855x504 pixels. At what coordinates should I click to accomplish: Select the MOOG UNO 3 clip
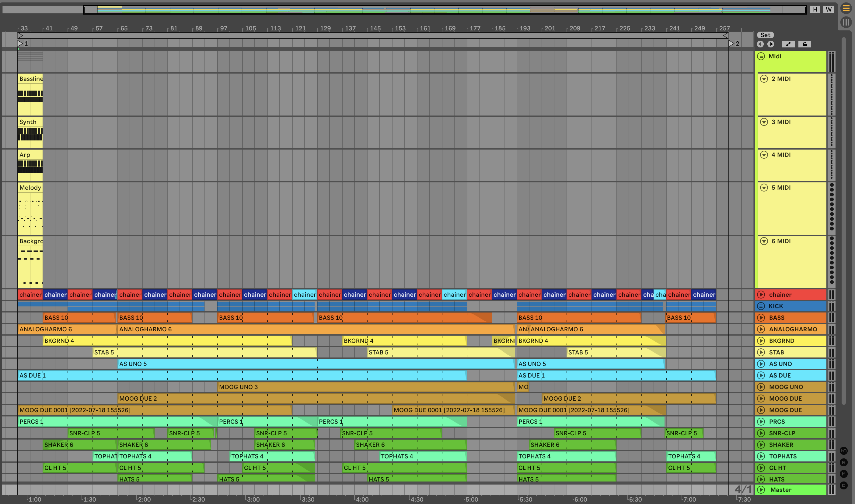[x=366, y=387]
